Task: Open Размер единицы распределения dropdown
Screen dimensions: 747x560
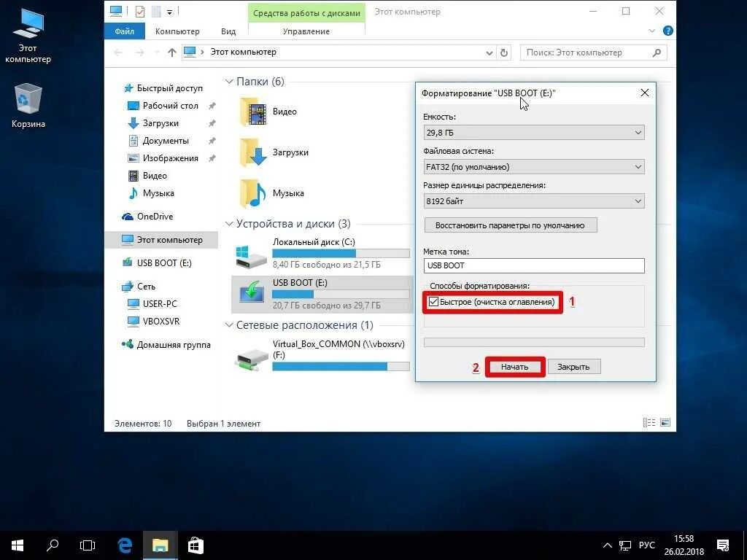Action: (x=534, y=201)
